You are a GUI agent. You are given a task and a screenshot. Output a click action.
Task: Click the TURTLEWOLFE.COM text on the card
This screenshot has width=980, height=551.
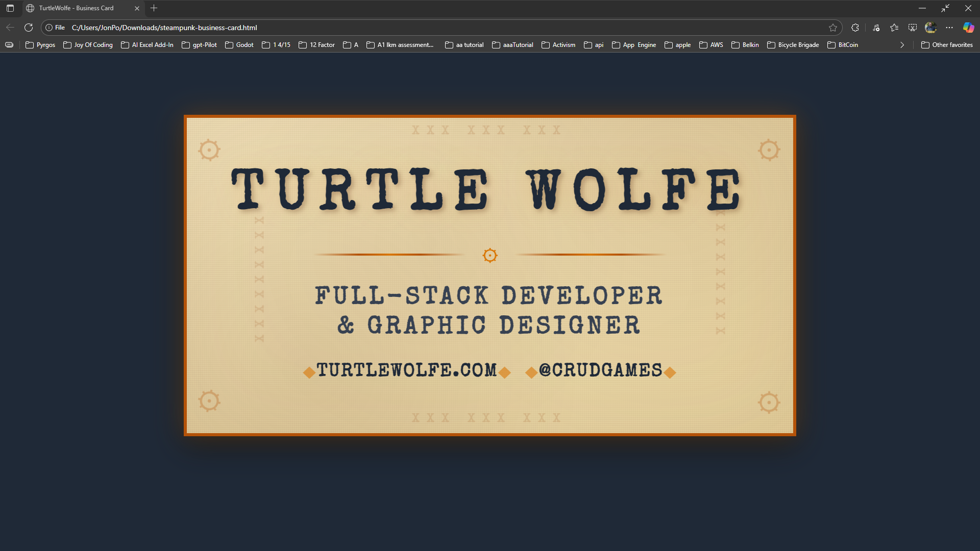(407, 370)
